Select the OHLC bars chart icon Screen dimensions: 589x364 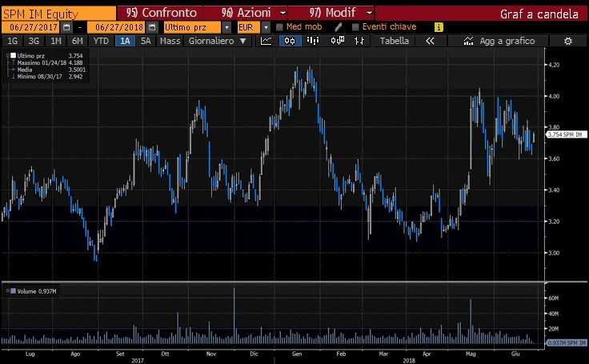click(x=359, y=41)
